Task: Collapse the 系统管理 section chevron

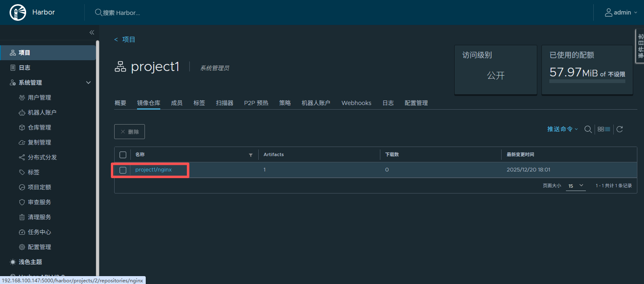Action: 88,83
